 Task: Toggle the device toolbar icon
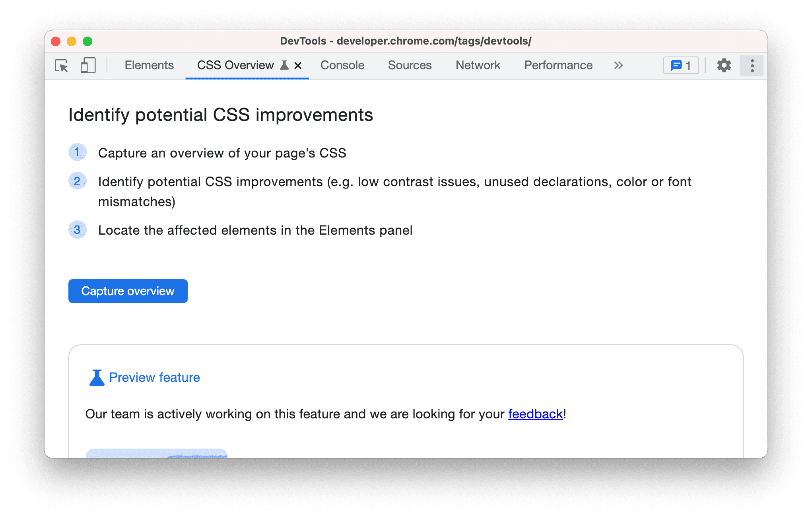click(x=87, y=66)
